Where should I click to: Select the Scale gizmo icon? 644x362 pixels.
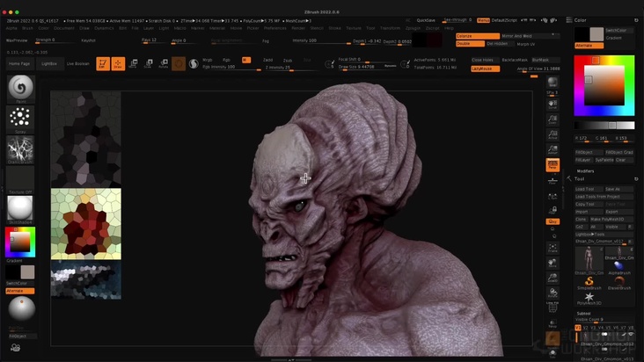click(149, 63)
